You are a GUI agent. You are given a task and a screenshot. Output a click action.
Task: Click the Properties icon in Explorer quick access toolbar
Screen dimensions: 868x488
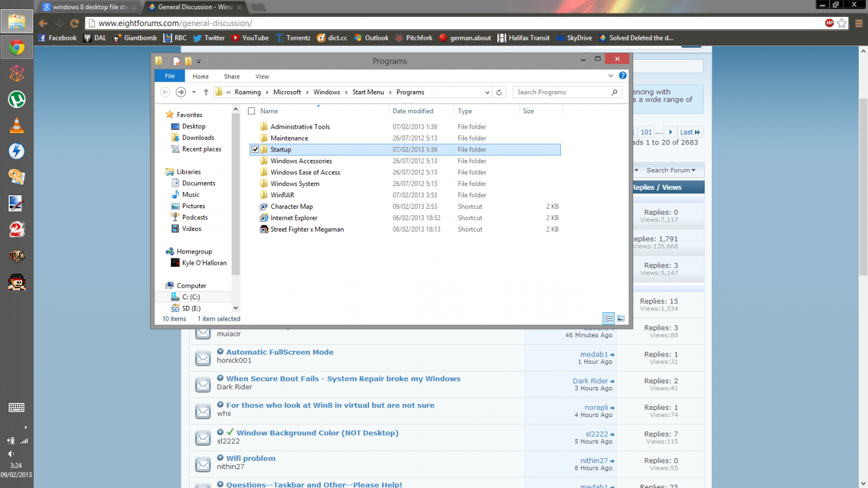point(176,61)
